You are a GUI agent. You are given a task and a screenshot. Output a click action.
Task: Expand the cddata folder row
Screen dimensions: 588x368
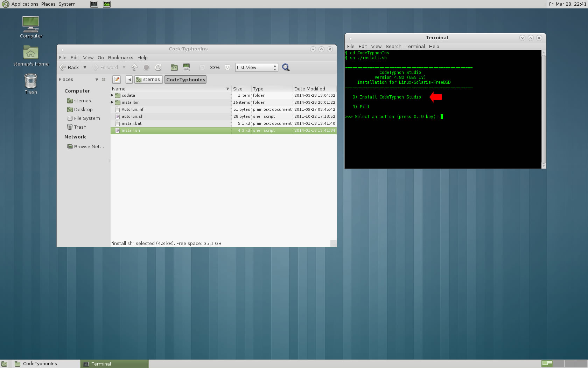(x=112, y=95)
